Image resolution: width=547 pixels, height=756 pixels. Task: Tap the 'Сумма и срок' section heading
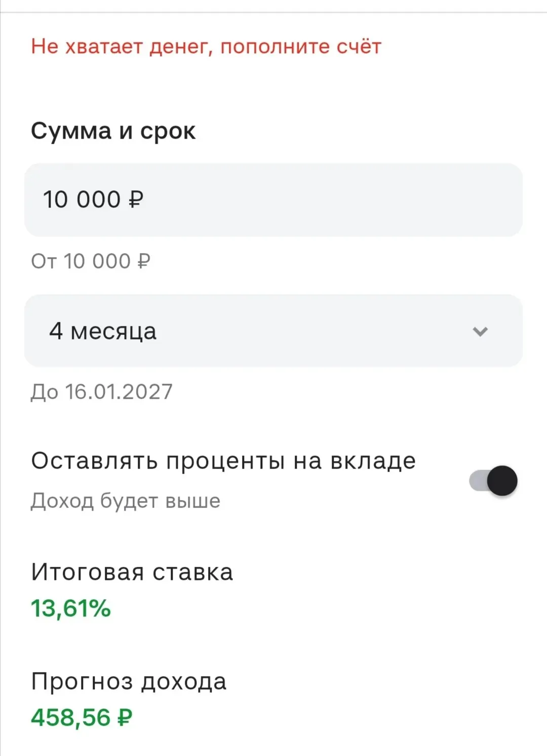coord(113,132)
